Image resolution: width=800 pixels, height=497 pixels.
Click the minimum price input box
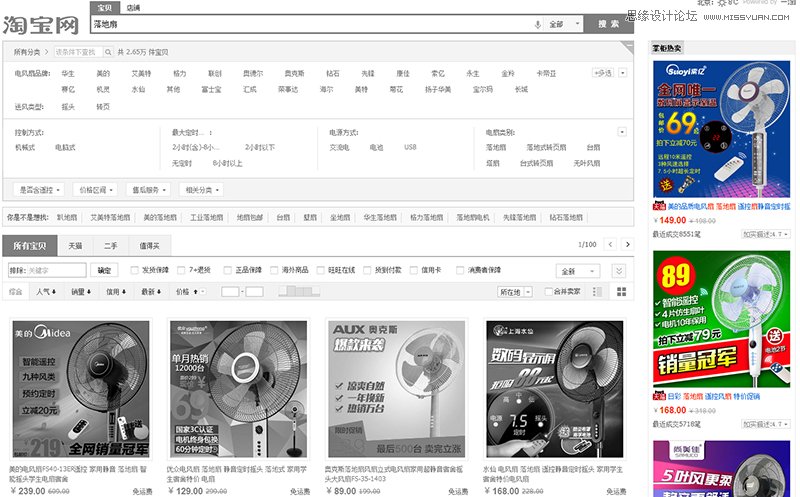230,292
